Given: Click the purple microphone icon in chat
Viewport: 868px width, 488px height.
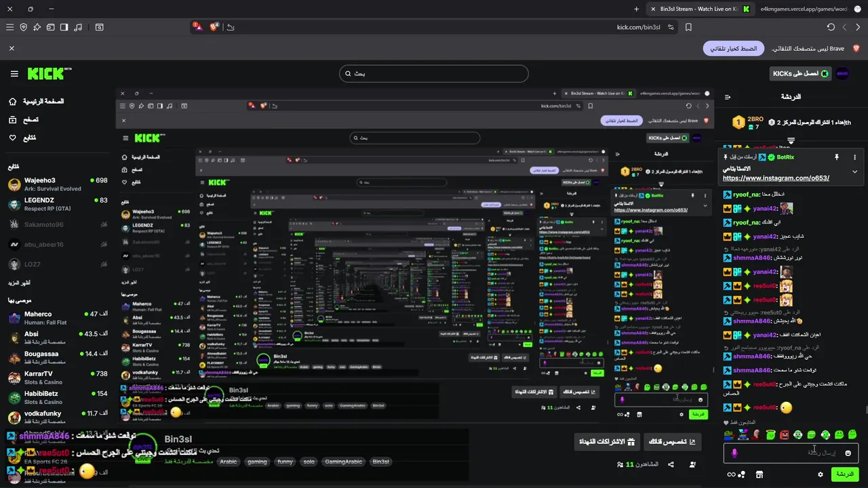Looking at the screenshot, I should tap(733, 453).
